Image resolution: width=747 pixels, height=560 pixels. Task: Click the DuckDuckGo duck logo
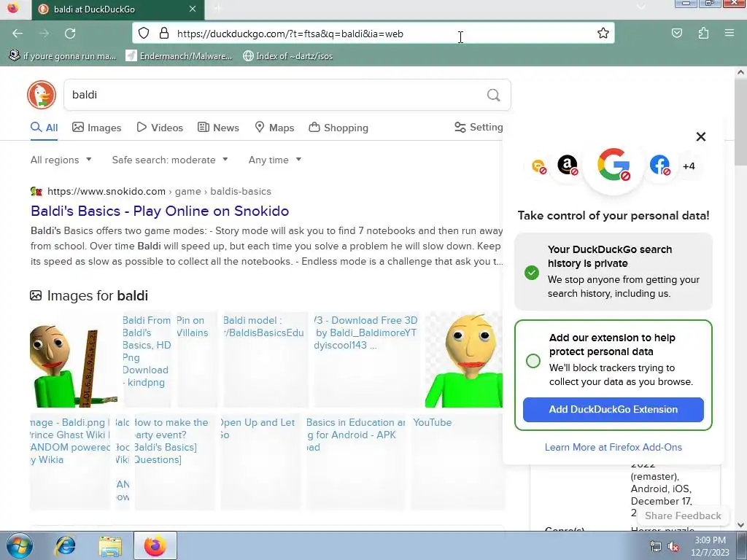click(x=42, y=95)
